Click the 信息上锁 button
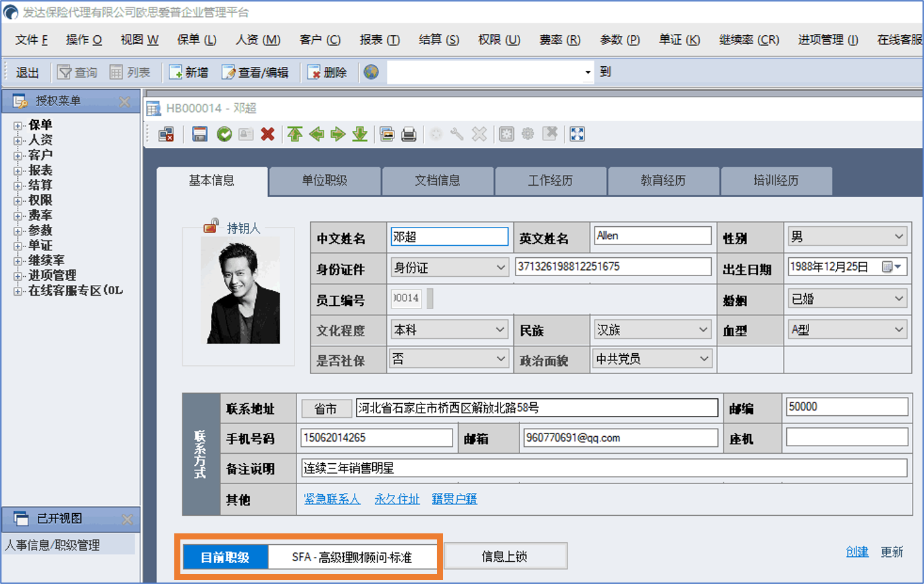The width and height of the screenshot is (924, 584). (504, 556)
